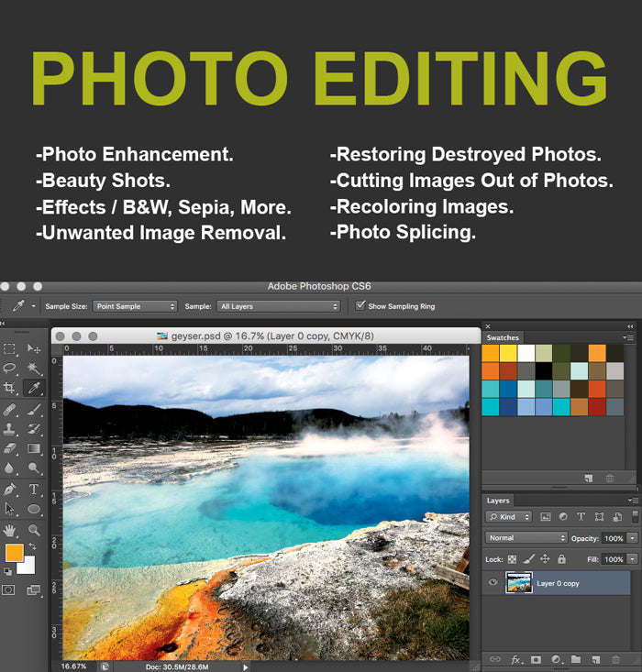The width and height of the screenshot is (642, 672).
Task: Click the orange foreground color swatch
Action: pos(14,552)
